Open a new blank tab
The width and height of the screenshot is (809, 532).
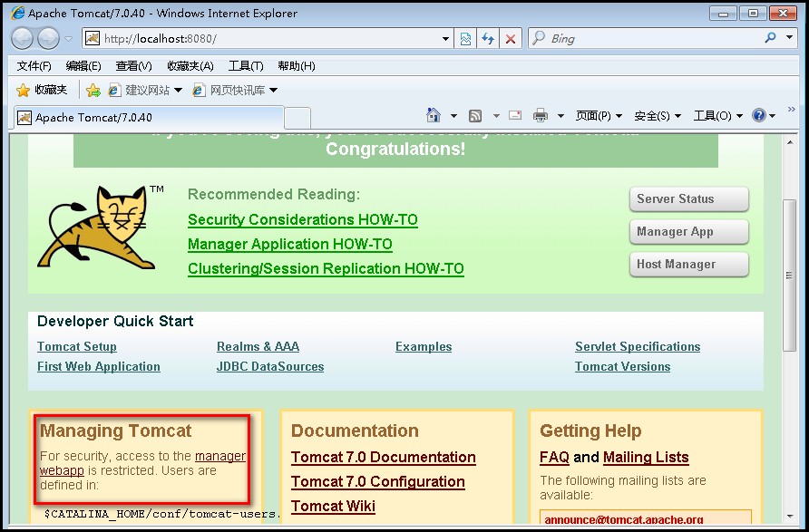(297, 118)
